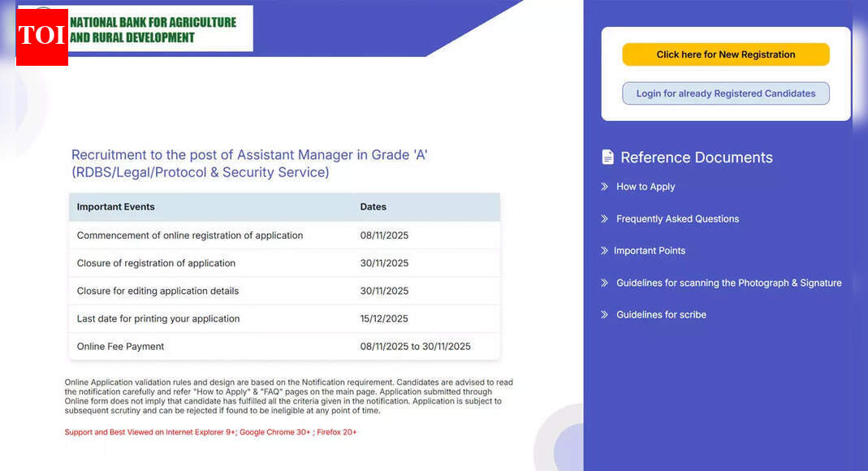Click the Reference Documents heading text
Screen dimensions: 868x471
click(x=697, y=158)
